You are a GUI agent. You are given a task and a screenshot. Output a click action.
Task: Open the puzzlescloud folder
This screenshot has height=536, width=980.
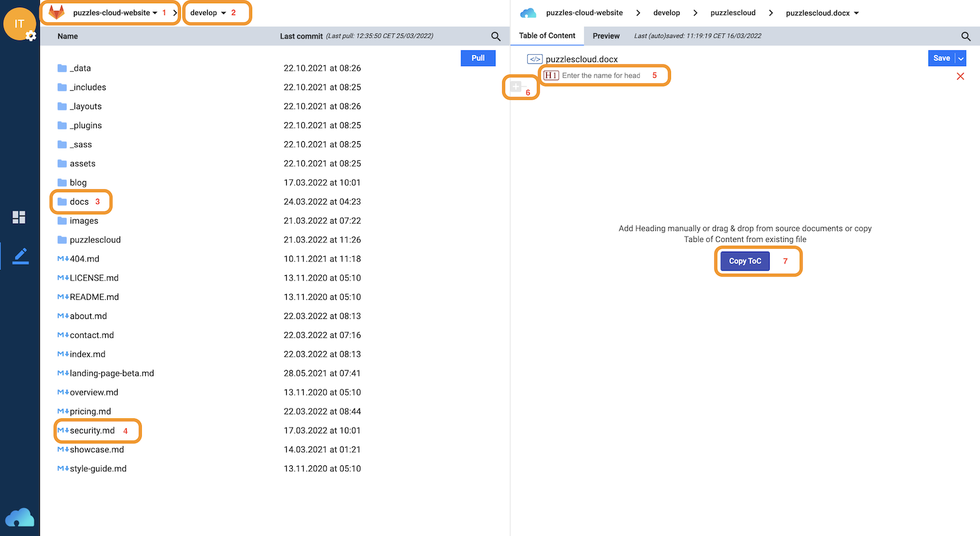click(89, 239)
